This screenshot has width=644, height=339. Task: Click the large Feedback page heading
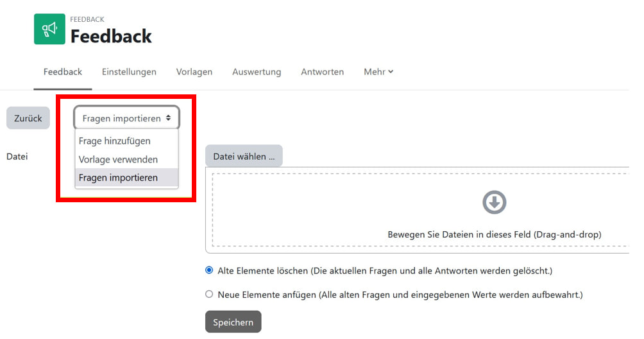pos(111,36)
